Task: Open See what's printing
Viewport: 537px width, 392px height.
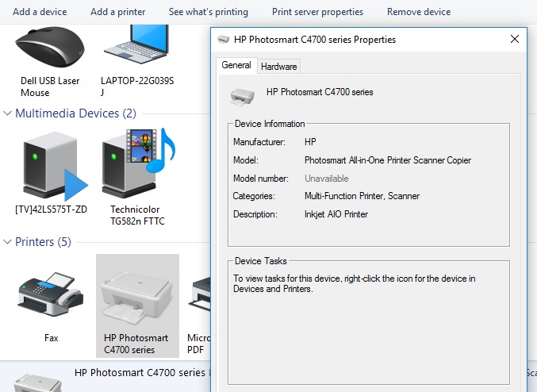Action: [x=209, y=12]
